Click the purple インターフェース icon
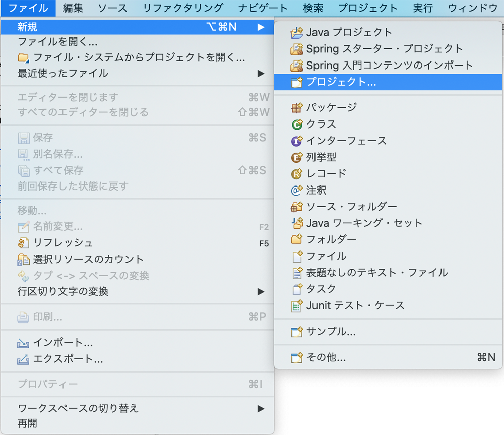This screenshot has width=504, height=435. [x=297, y=141]
